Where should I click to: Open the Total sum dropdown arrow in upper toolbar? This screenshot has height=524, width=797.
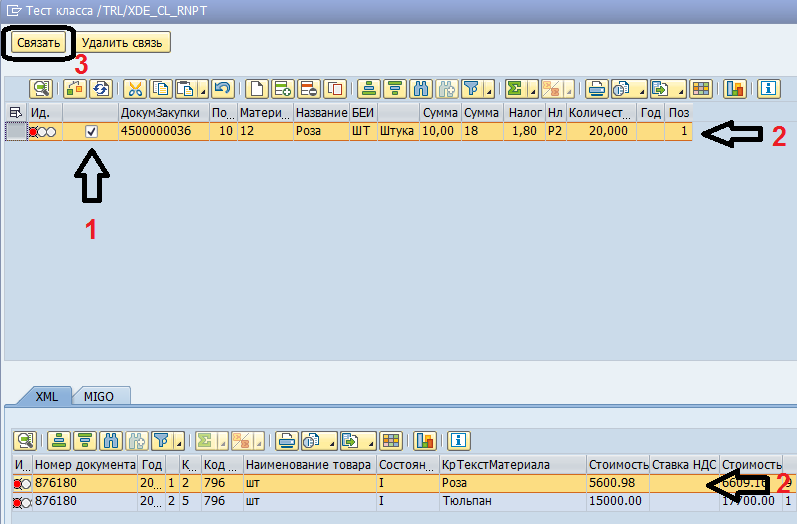(534, 89)
